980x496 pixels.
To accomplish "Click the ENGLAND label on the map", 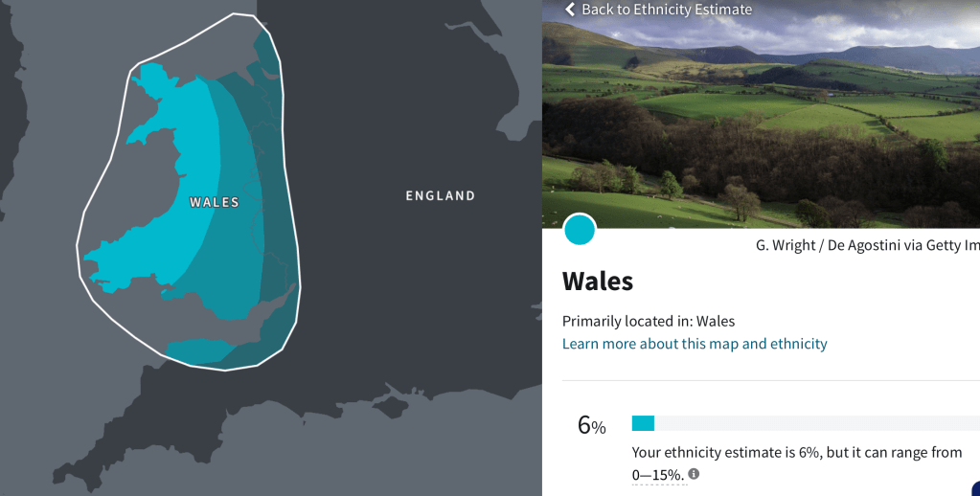I will 440,196.
